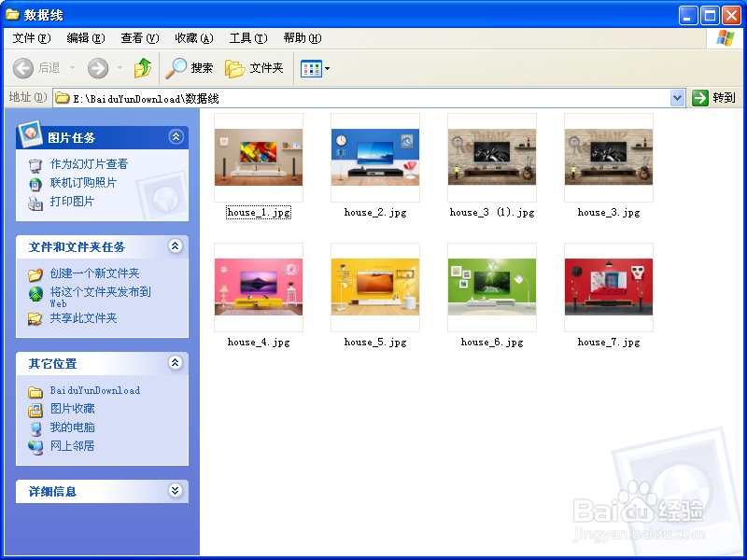Open the Tools (工具) menu
Image resolution: width=747 pixels, height=560 pixels.
tap(248, 38)
